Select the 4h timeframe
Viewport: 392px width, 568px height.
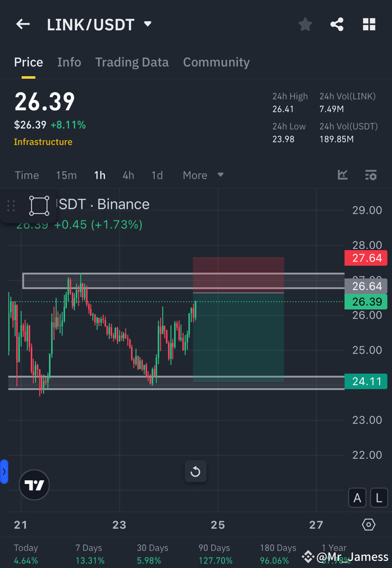[128, 175]
